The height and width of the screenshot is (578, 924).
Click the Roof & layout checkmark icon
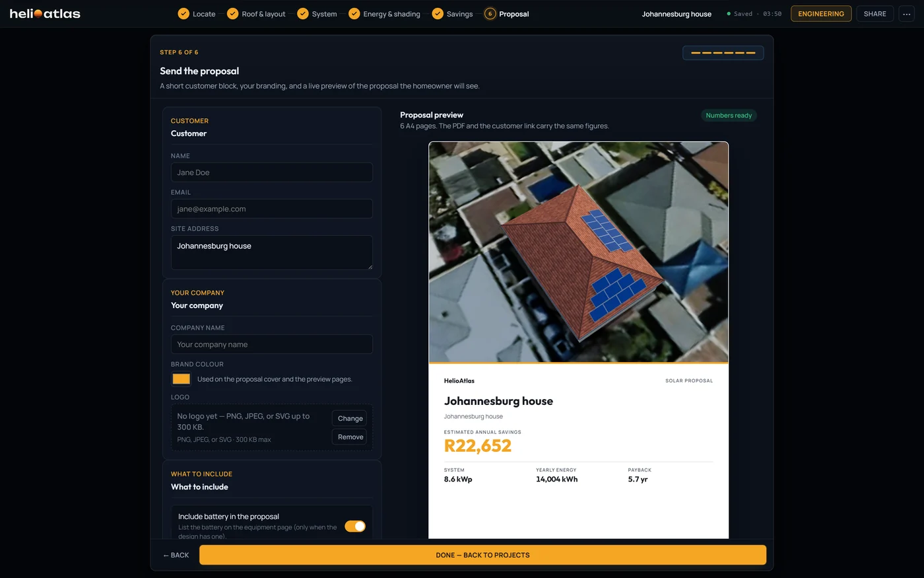pyautogui.click(x=232, y=13)
